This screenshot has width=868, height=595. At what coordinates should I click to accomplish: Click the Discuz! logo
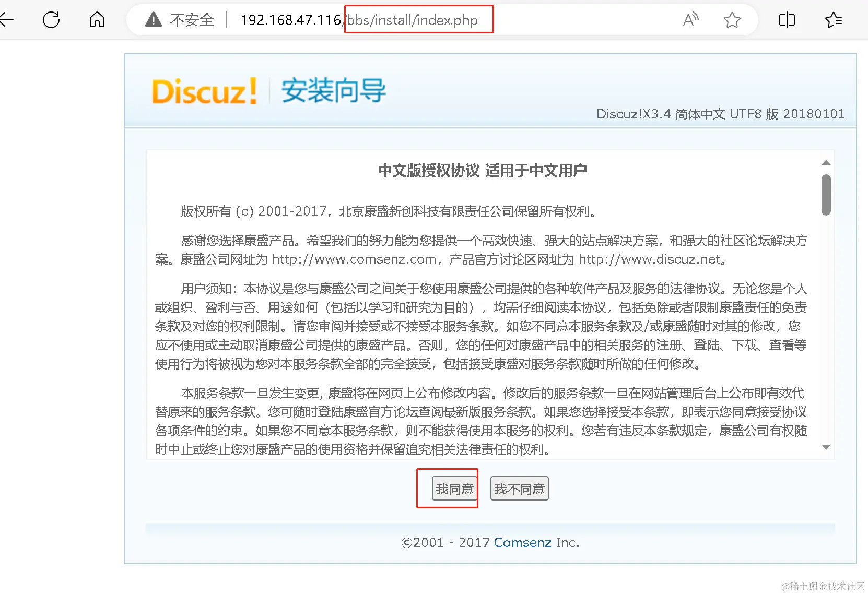pyautogui.click(x=204, y=91)
